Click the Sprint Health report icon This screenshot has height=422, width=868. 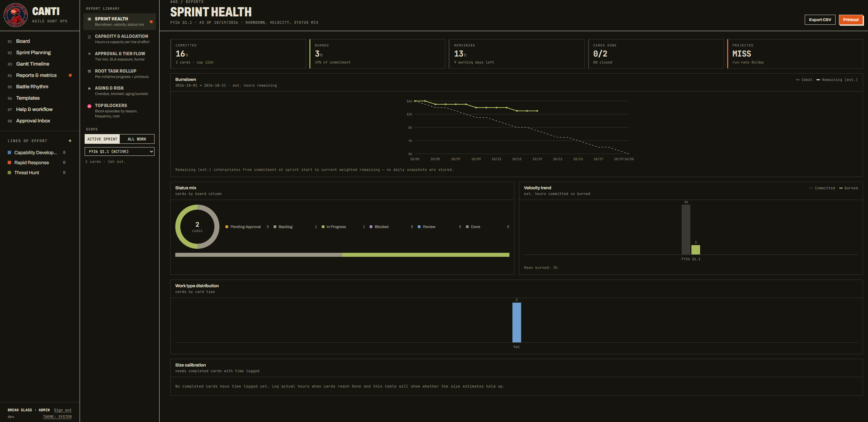[x=89, y=19]
